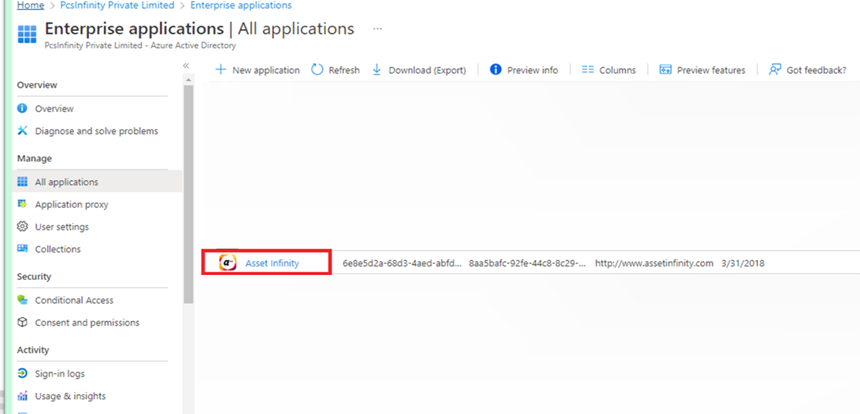
Task: Open the more options ellipsis beside title
Action: click(377, 29)
